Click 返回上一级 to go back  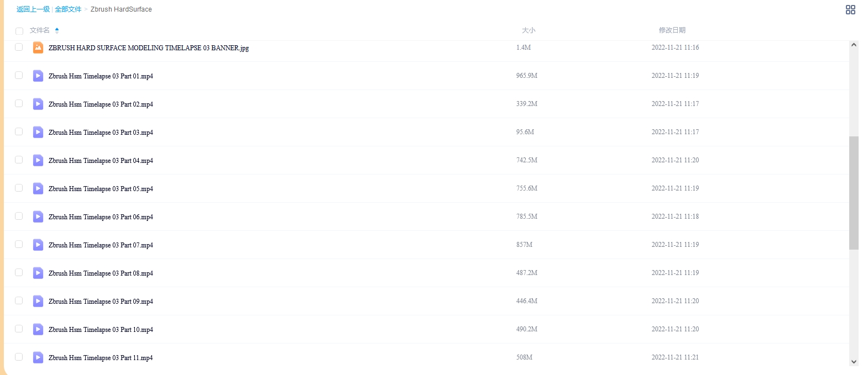point(33,9)
